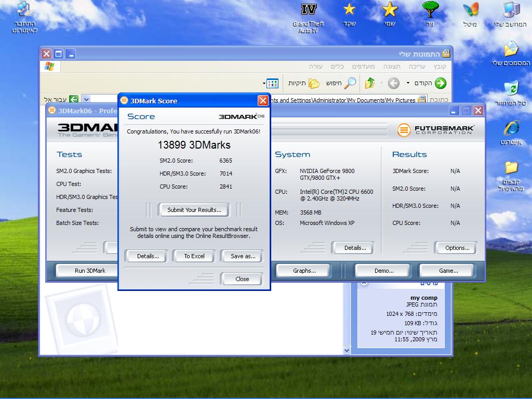Click the Intel Core 2 CPU 6600 text
Screen dimensions: 532x399
coord(336,195)
